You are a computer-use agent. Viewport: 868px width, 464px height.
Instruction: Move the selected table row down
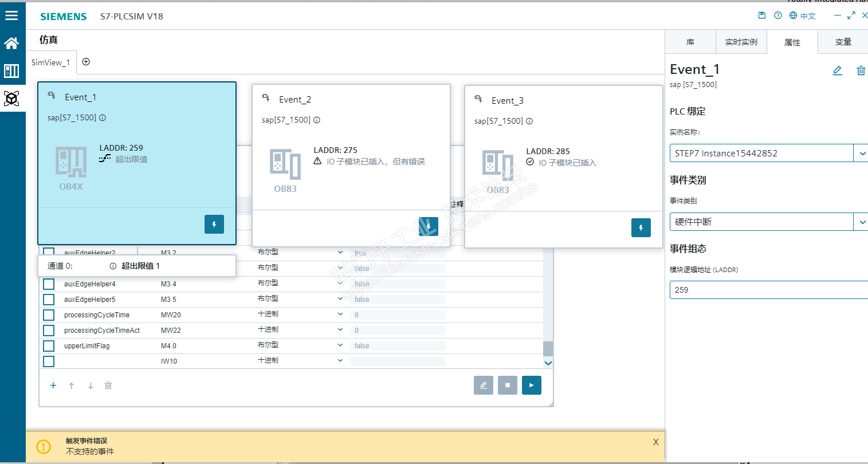click(91, 386)
